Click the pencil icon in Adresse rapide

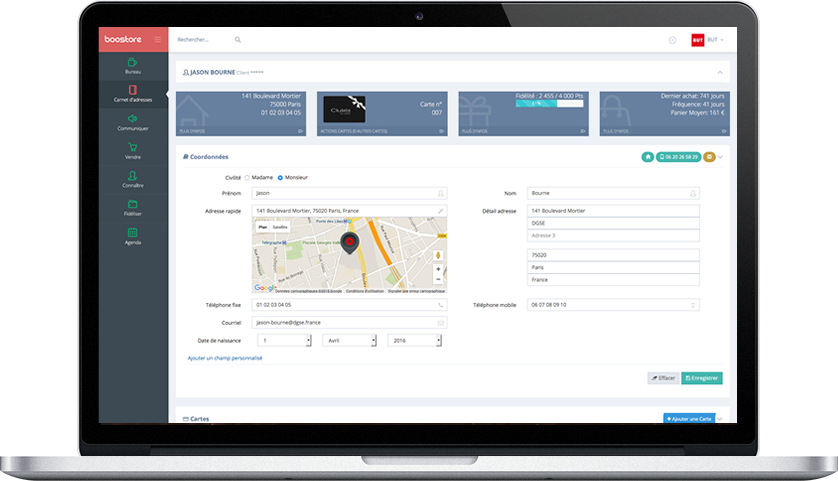pos(441,211)
